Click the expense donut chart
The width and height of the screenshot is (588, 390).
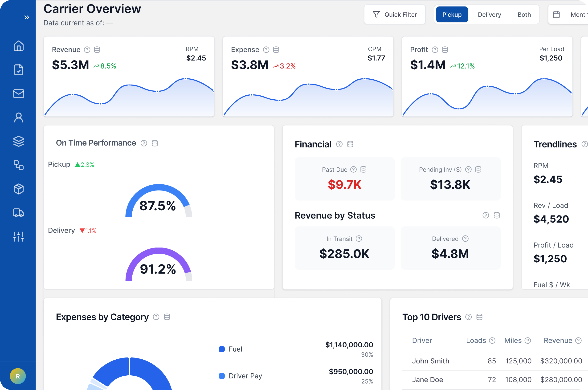click(x=130, y=374)
